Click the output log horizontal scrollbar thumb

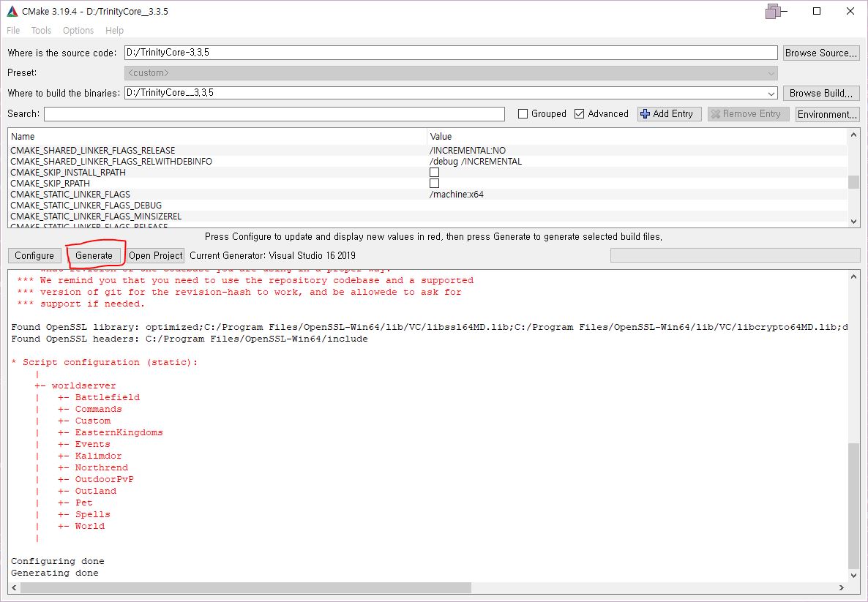pos(246,587)
